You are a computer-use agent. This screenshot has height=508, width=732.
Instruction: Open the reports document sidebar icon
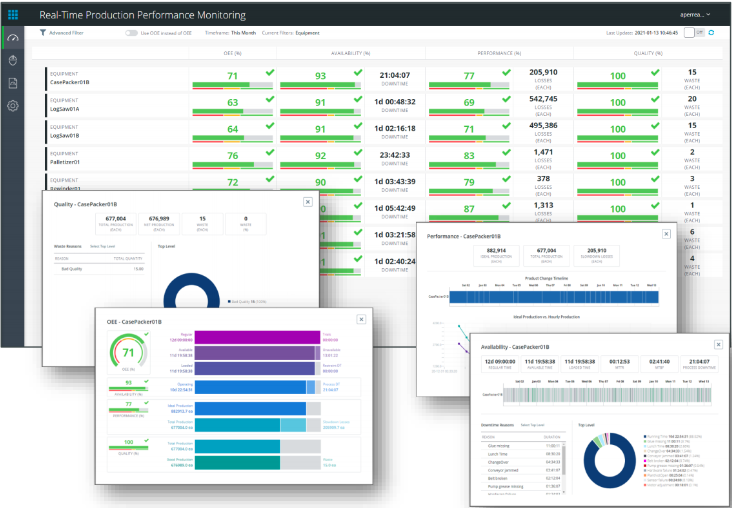tap(13, 83)
